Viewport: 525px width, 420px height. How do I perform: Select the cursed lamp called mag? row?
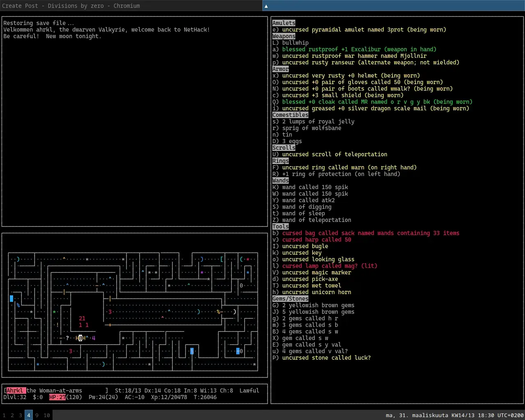pos(325,266)
